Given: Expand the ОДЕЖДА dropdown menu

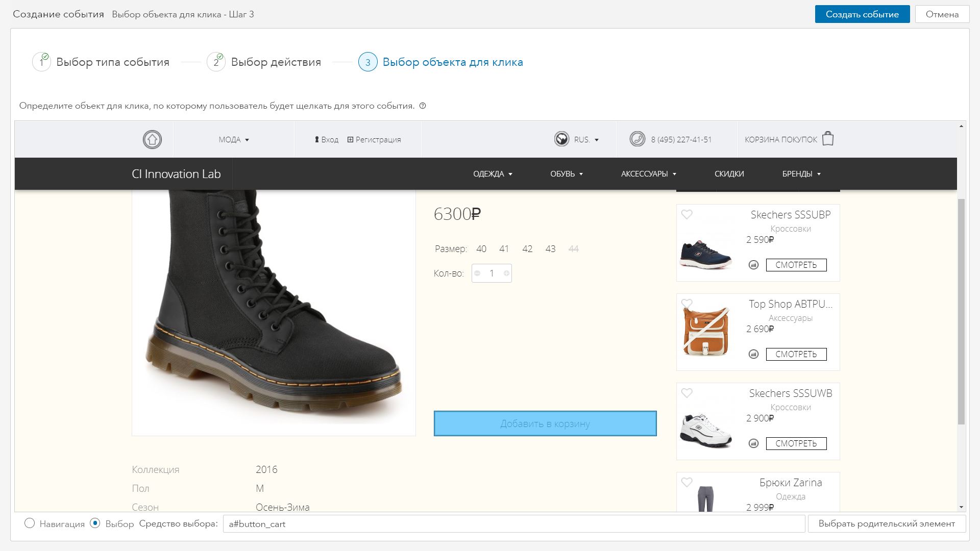Looking at the screenshot, I should click(493, 174).
